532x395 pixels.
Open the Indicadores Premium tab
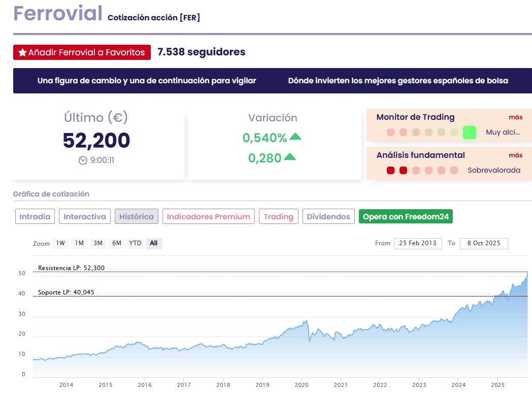(208, 216)
